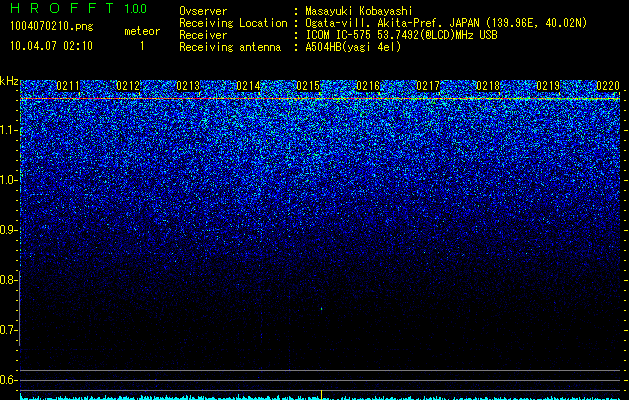This screenshot has width=629, height=400.
Task: Click the 0216 time marker
Action: (x=368, y=86)
